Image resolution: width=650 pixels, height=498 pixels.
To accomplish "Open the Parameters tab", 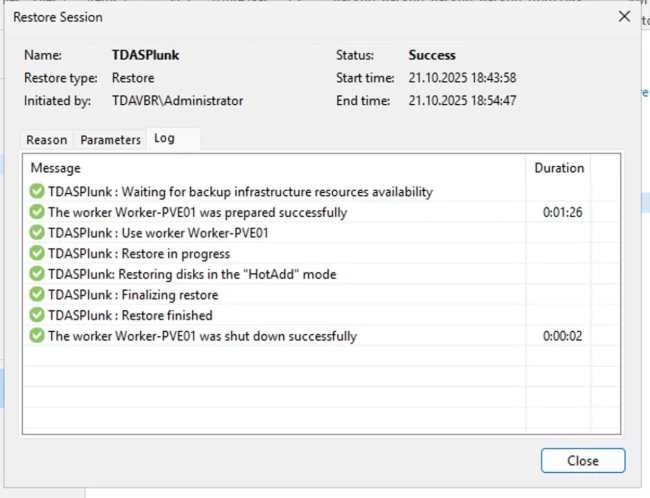I will 110,140.
